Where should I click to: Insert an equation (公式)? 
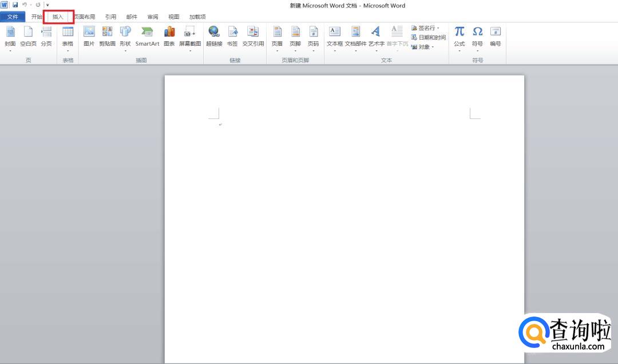459,39
